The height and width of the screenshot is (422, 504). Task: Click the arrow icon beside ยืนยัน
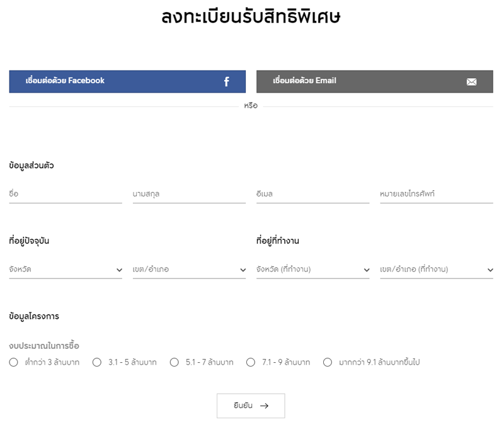pos(264,406)
